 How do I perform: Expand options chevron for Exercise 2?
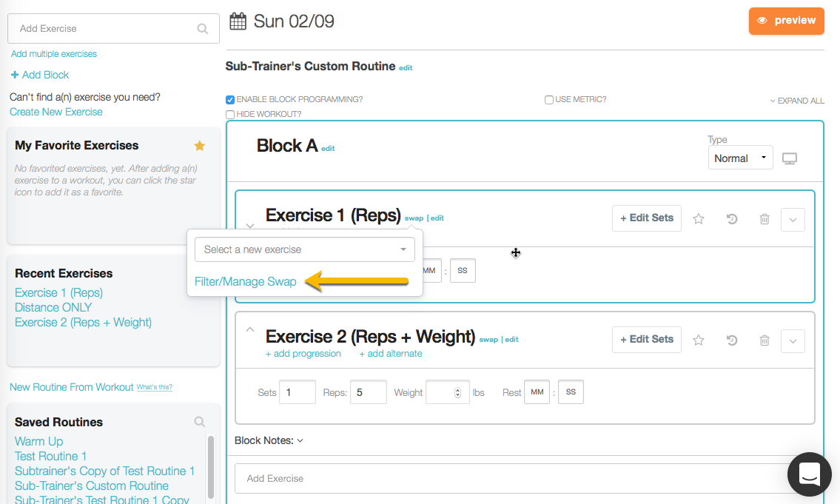pos(793,340)
